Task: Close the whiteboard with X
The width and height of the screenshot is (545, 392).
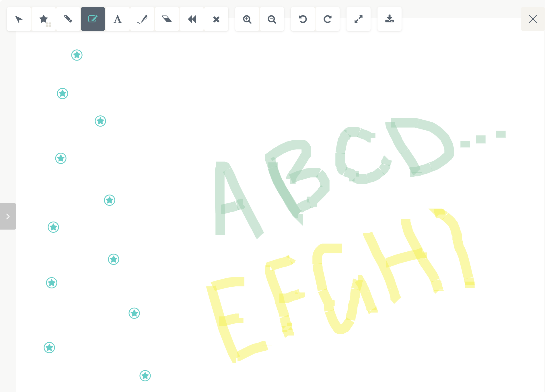Action: [533, 19]
